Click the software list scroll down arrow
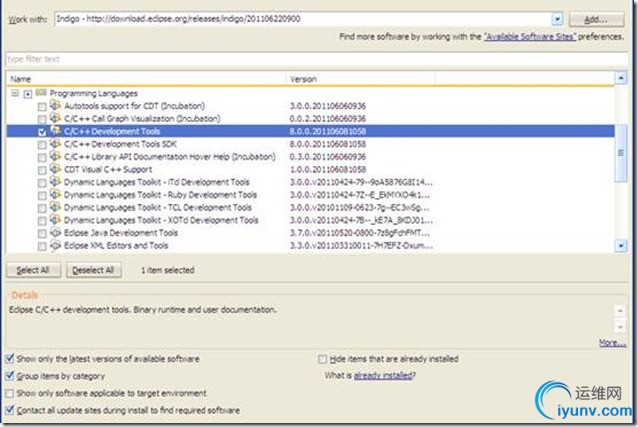The width and height of the screenshot is (638, 427). pos(621,245)
